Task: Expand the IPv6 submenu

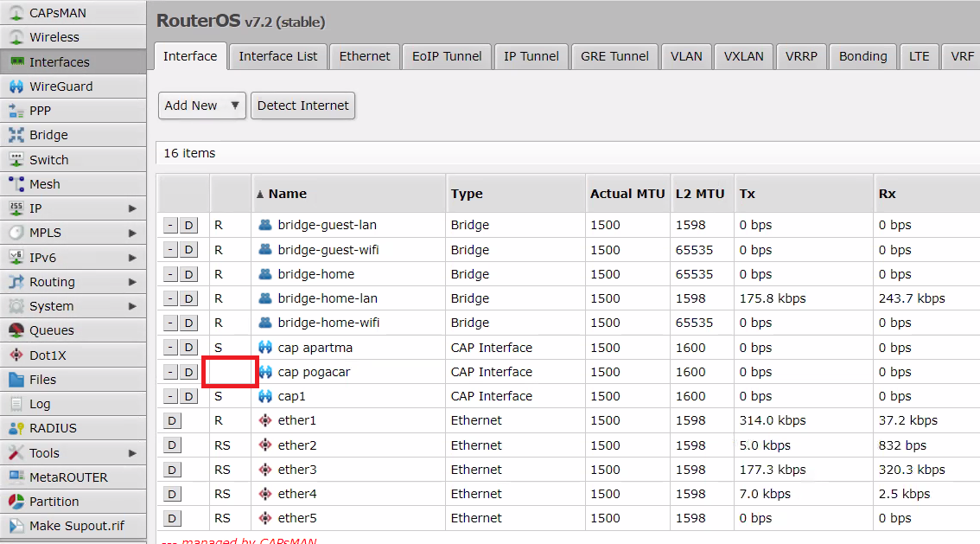Action: click(x=132, y=257)
